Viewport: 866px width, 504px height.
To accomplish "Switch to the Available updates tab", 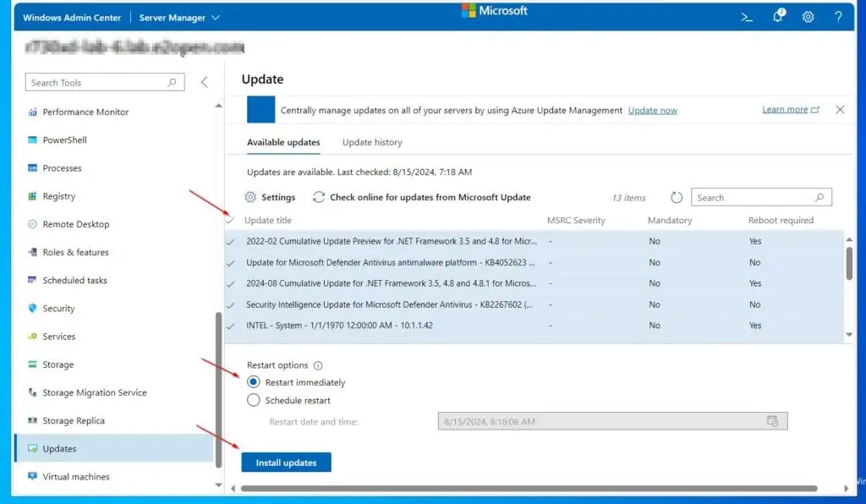I will 283,142.
